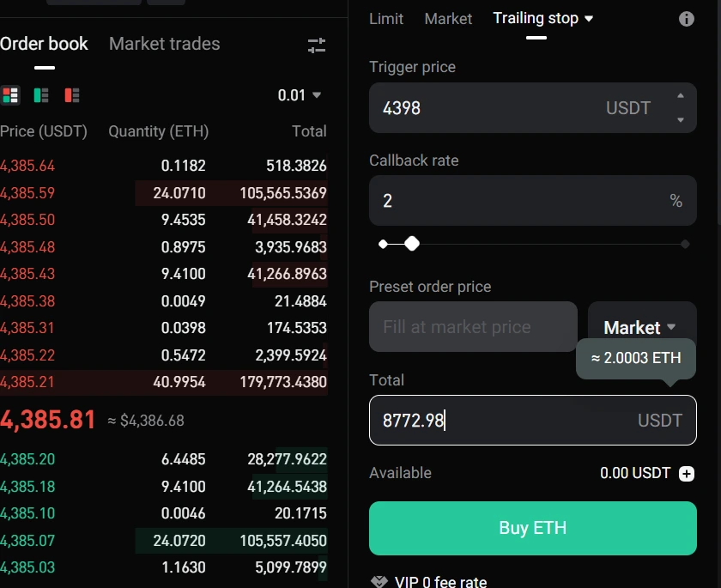Click the Callback rate input field
This screenshot has width=721, height=588.
pos(515,201)
